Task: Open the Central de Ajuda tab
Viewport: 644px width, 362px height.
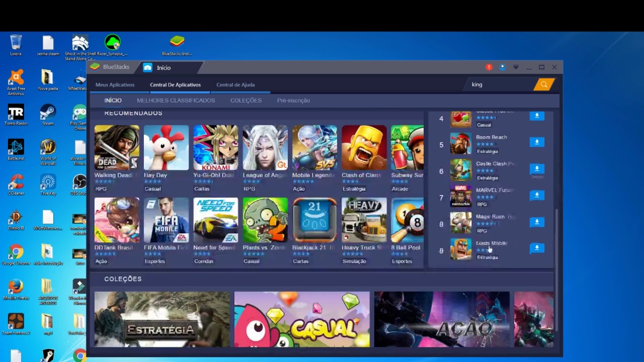Action: tap(235, 84)
